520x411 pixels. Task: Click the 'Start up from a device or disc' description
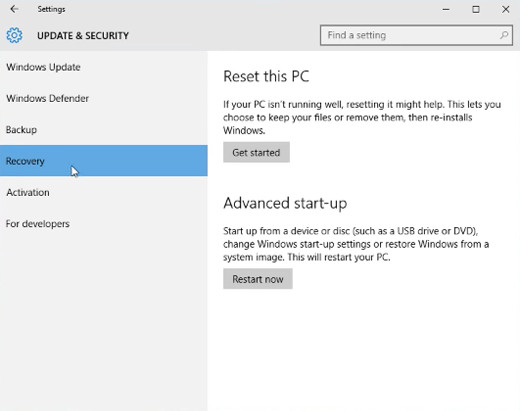(x=356, y=244)
